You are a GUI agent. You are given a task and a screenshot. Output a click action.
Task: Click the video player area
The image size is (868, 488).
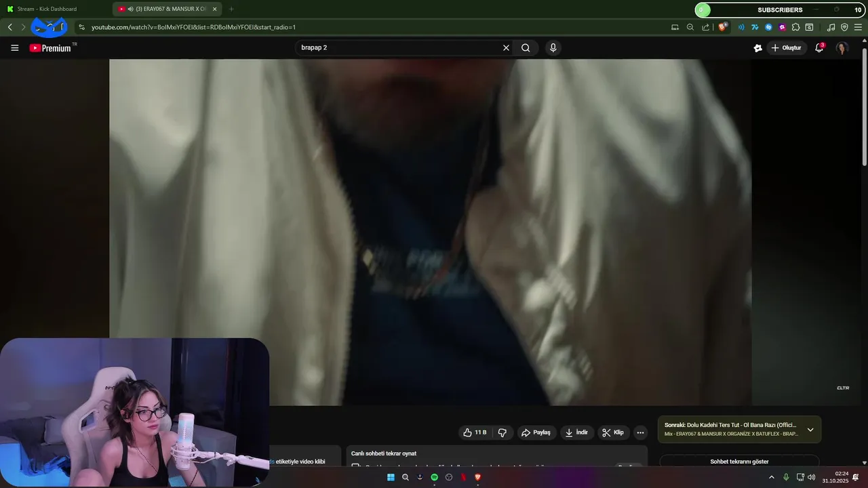tap(430, 232)
